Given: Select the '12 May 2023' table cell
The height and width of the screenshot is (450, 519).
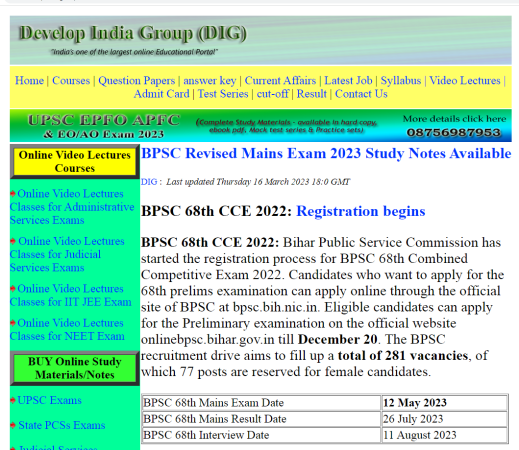Looking at the screenshot, I should pyautogui.click(x=444, y=403).
